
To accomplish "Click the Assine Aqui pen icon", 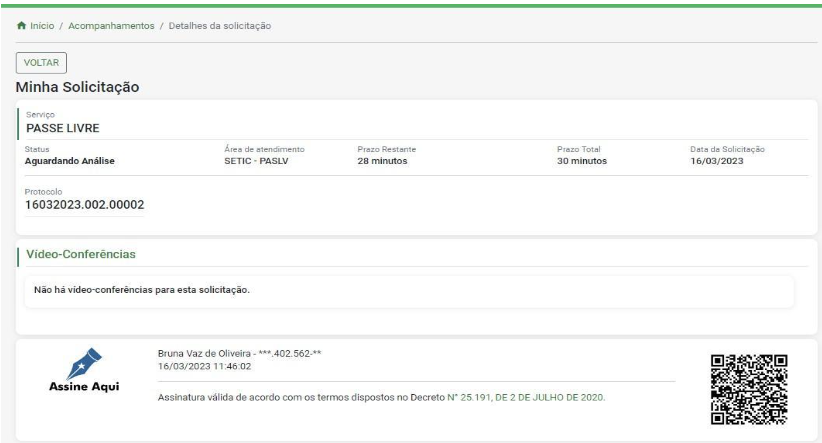I will point(84,363).
